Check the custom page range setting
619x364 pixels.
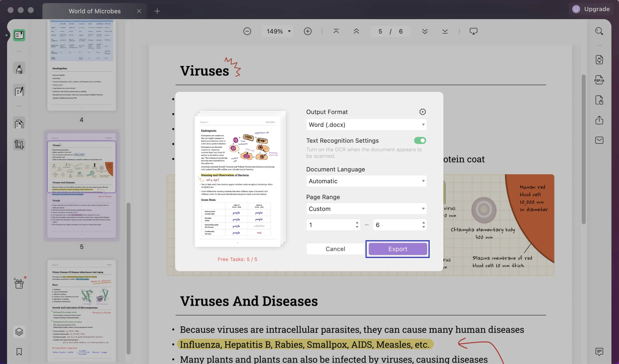coord(366,208)
